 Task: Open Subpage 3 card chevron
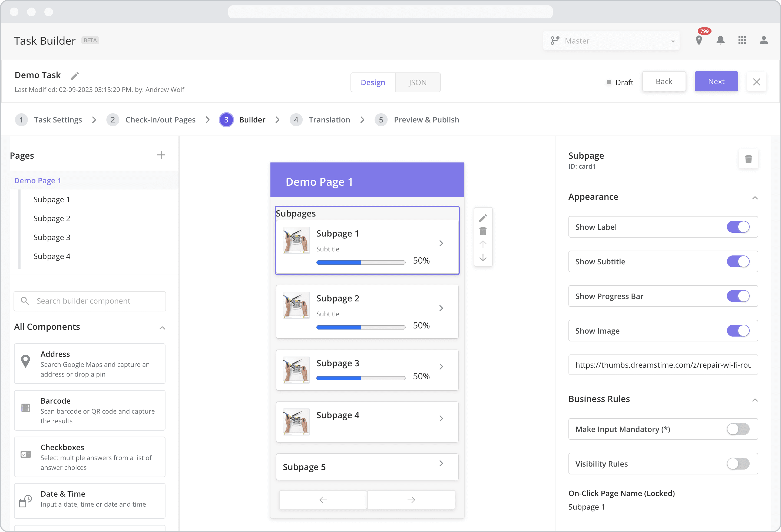[x=441, y=366]
